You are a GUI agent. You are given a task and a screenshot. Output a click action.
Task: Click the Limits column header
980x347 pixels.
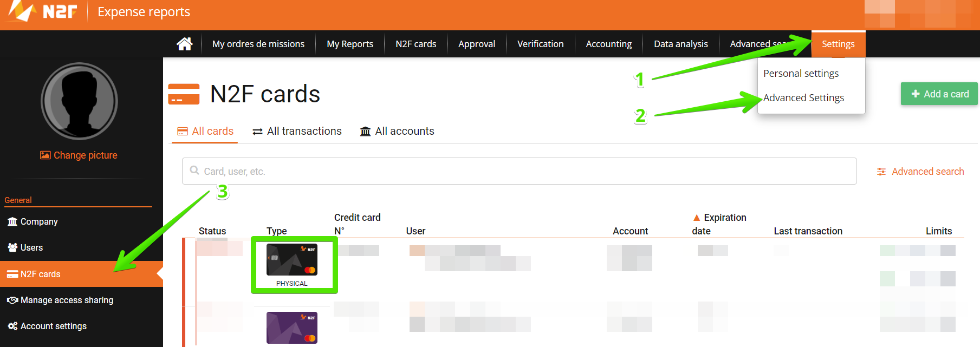[939, 231]
